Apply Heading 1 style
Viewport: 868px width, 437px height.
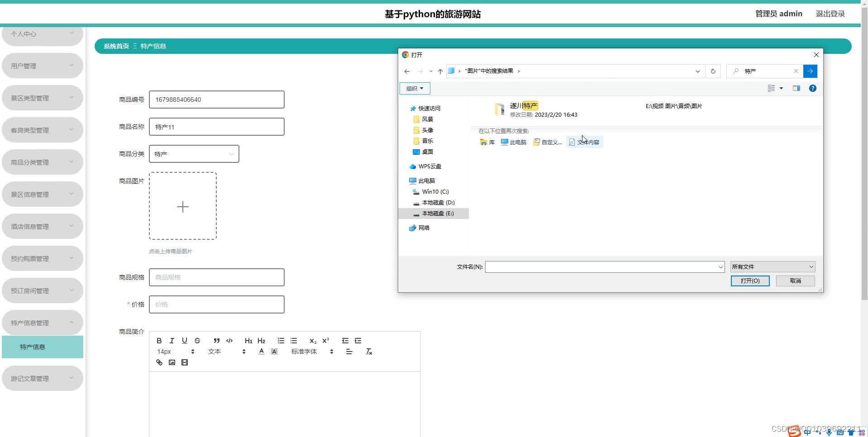pos(248,341)
